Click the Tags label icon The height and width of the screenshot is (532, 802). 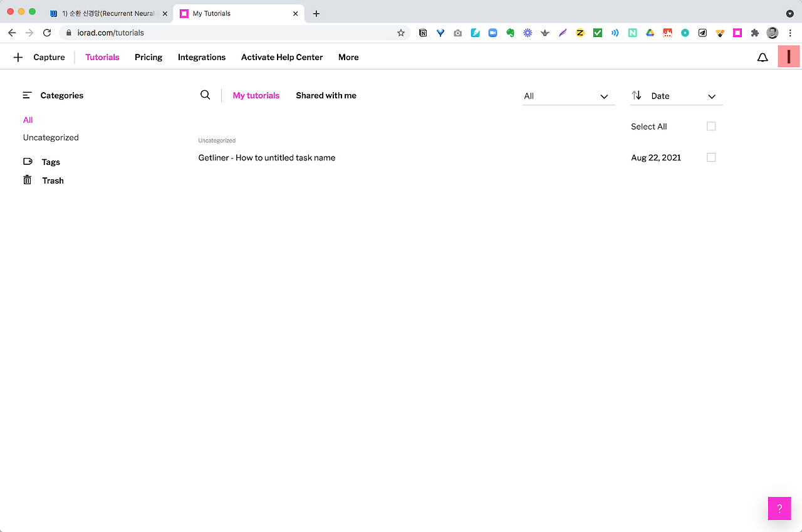[28, 162]
